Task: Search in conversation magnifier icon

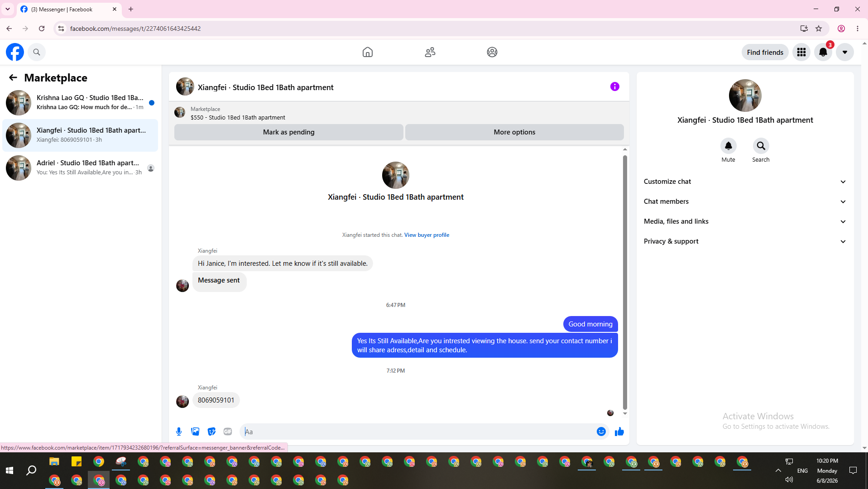Action: pos(761,146)
